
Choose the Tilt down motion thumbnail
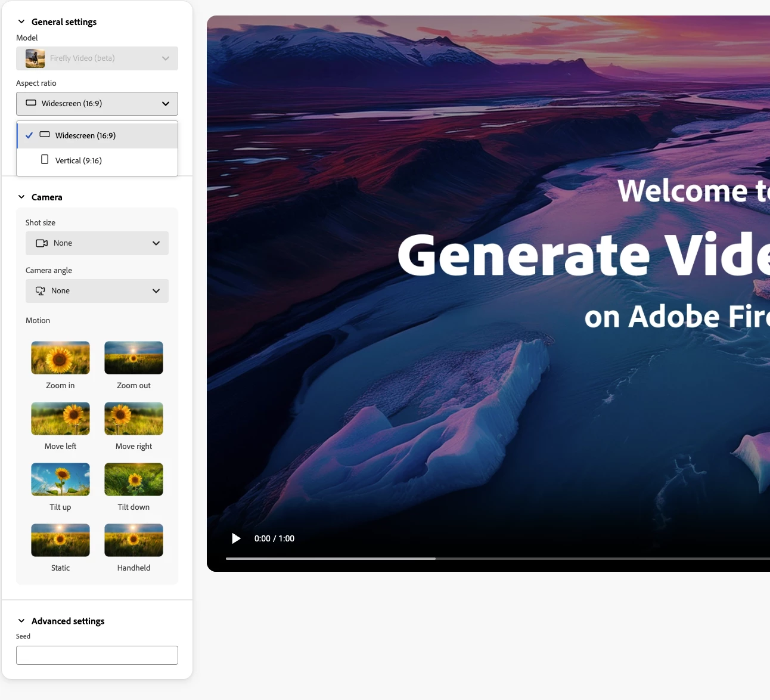pyautogui.click(x=133, y=479)
